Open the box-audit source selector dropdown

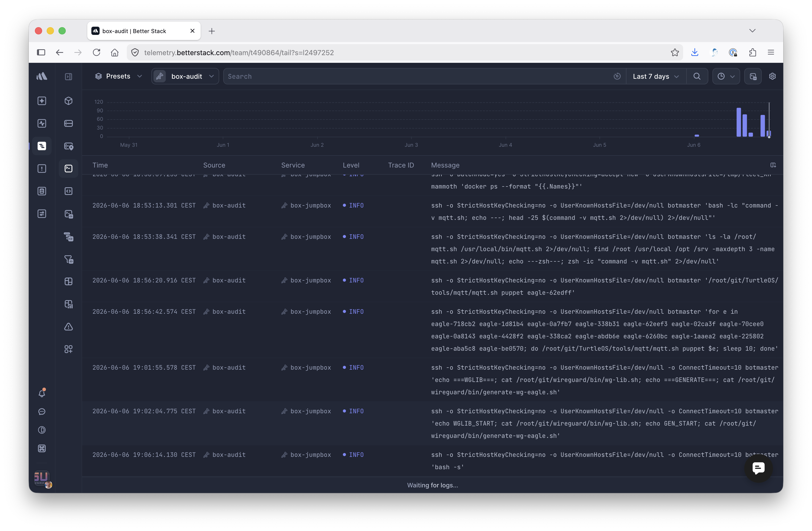[185, 76]
